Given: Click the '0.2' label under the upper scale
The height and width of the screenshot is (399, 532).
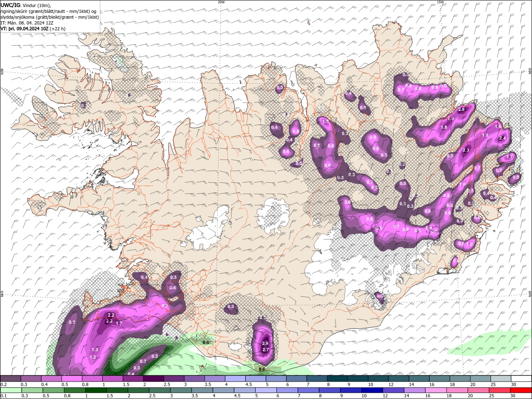Looking at the screenshot, I should coord(3,384).
